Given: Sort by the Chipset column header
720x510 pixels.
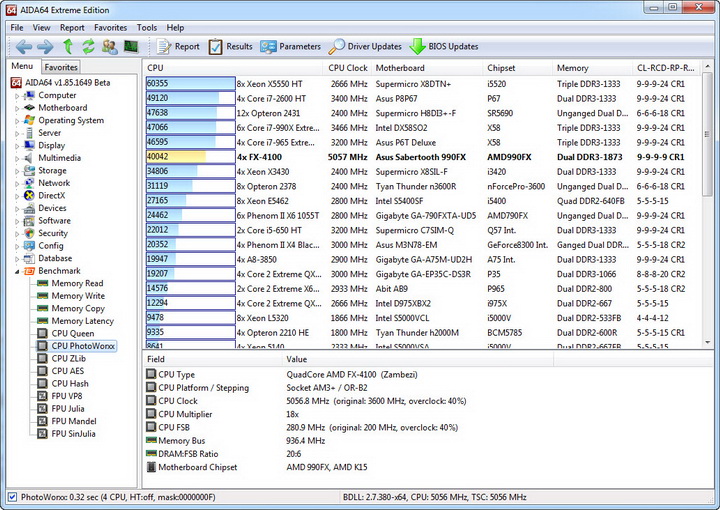Looking at the screenshot, I should [x=518, y=68].
